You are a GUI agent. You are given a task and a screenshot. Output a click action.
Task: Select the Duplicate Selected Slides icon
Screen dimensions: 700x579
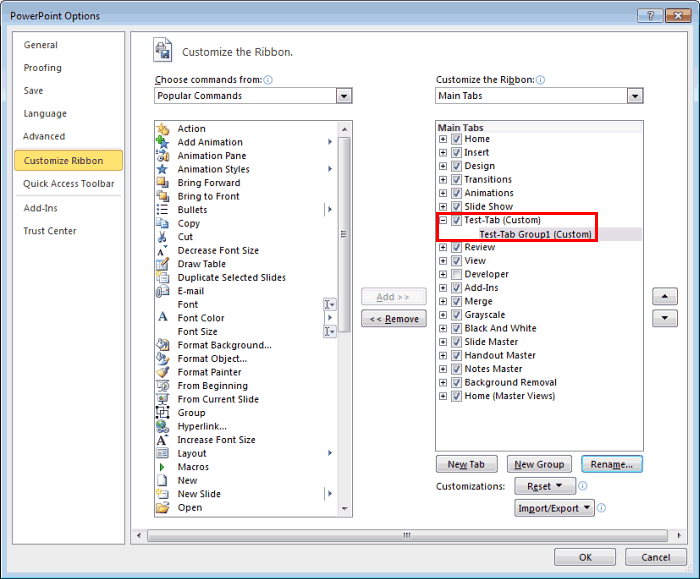tap(163, 278)
